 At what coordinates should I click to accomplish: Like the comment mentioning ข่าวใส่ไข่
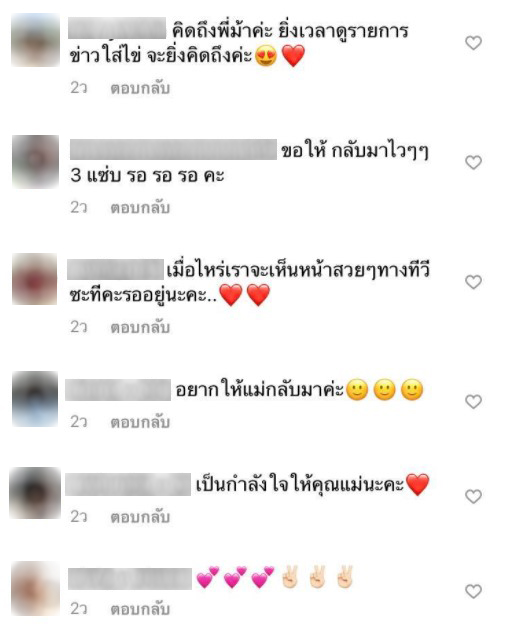pyautogui.click(x=473, y=43)
